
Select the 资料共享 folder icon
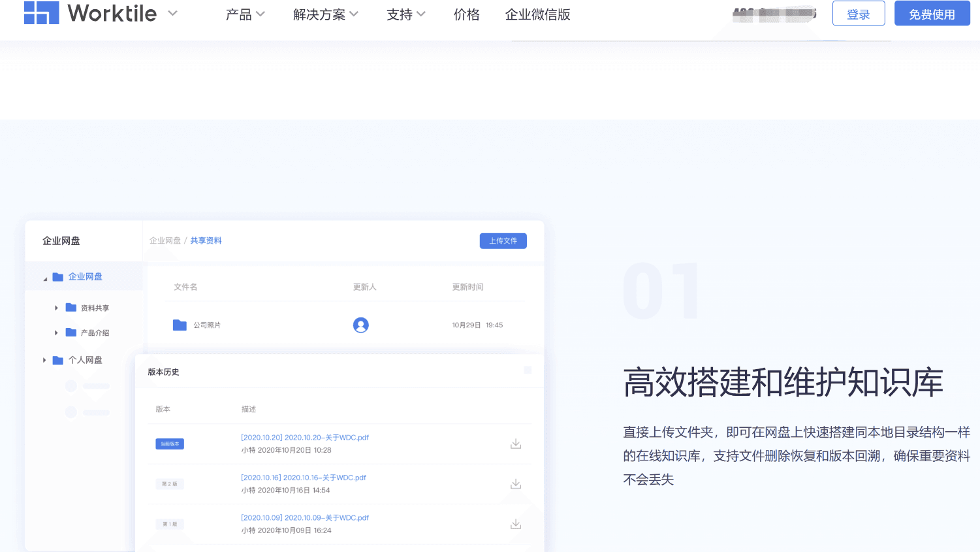point(71,307)
